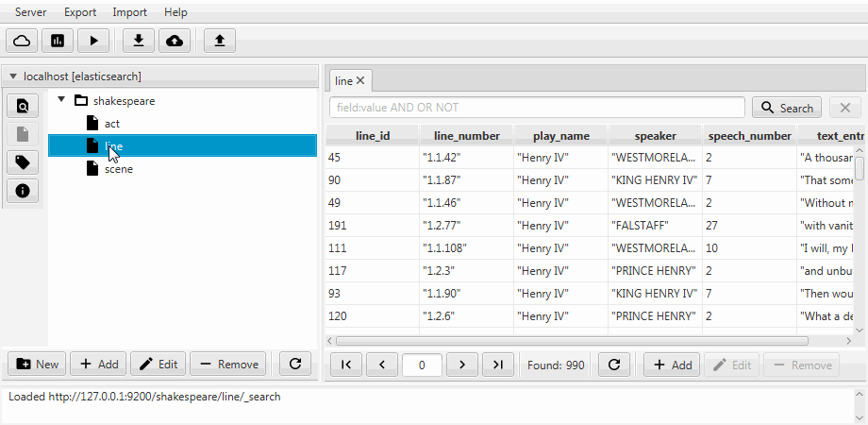Click into the query search field
The image size is (868, 425).
tap(537, 108)
